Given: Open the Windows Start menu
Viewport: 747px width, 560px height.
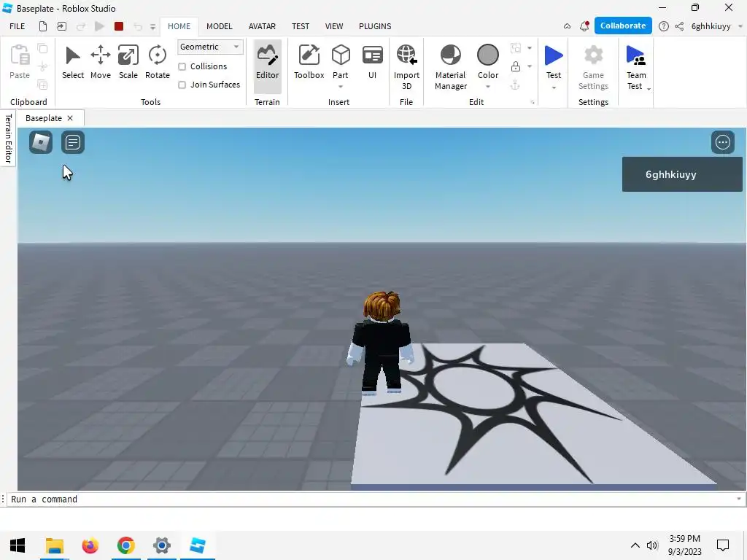Looking at the screenshot, I should [18, 545].
